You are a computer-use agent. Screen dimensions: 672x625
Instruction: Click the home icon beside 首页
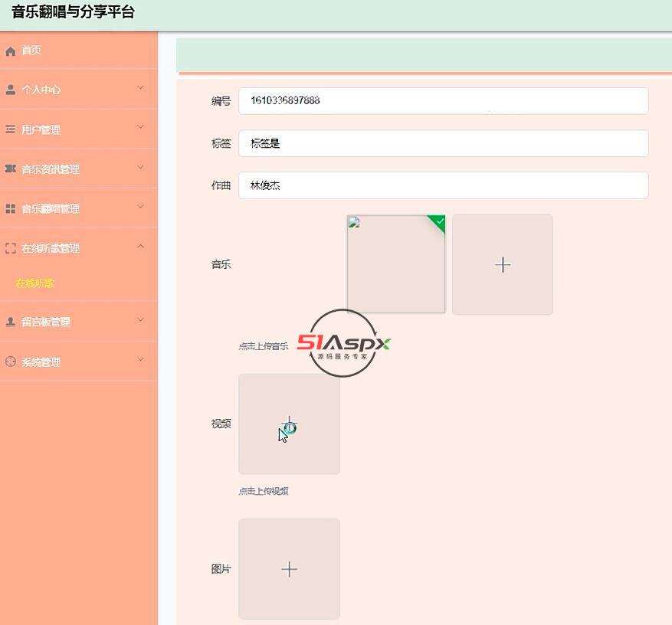(11, 51)
